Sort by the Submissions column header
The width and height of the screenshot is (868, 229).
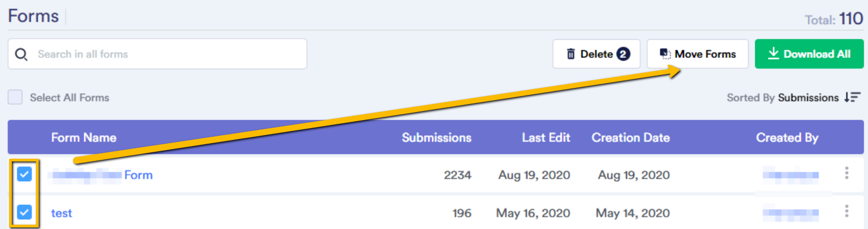(436, 138)
